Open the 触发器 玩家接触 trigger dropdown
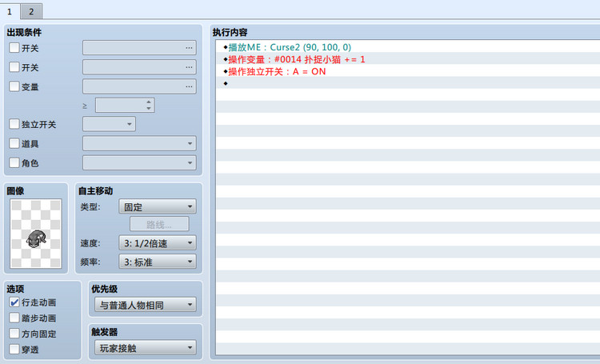Viewport: 600px width, 364px height. (x=146, y=348)
